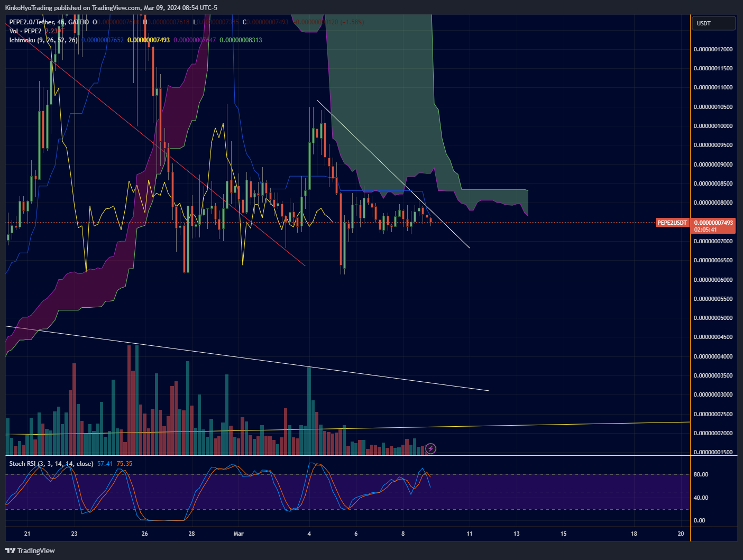This screenshot has width=743, height=560.
Task: Click the countdown timer 02:05:41
Action: click(x=705, y=230)
